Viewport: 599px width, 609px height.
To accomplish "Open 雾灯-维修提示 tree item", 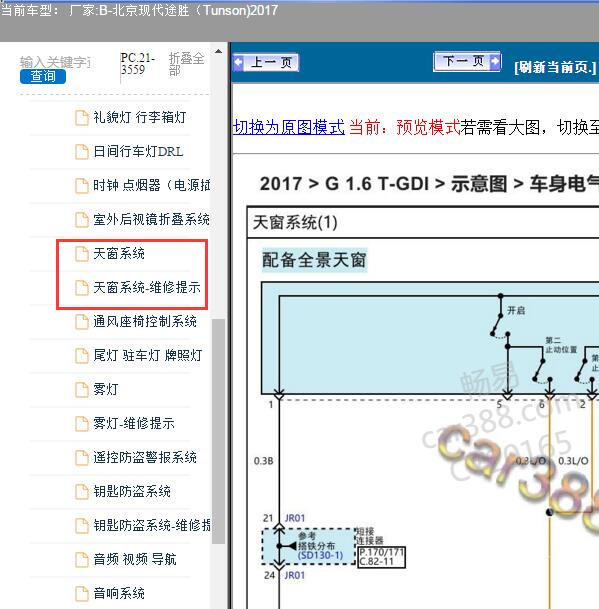I will (134, 423).
